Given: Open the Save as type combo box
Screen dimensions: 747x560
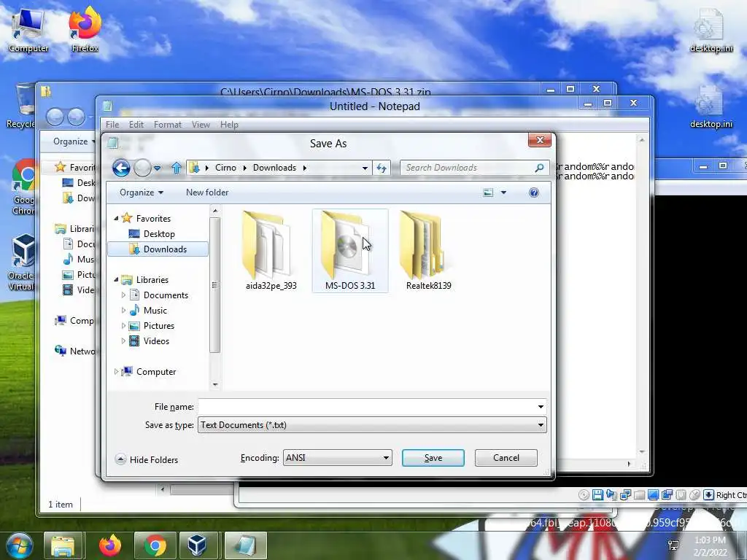Looking at the screenshot, I should 372,425.
